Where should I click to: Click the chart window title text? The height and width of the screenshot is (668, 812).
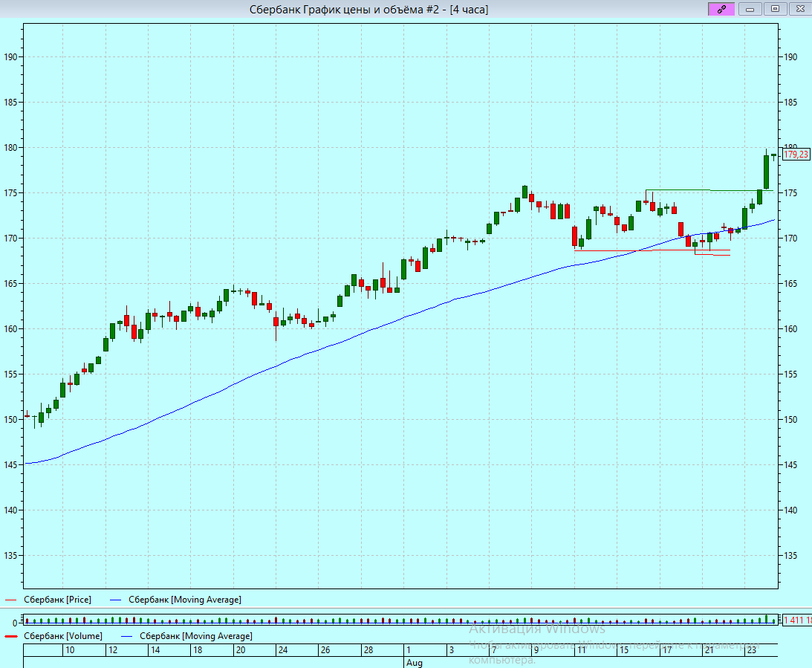(368, 10)
